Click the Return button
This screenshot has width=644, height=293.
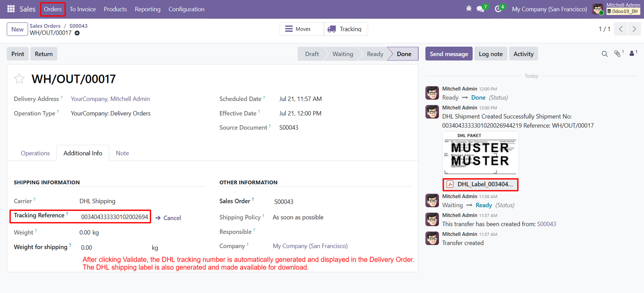click(x=44, y=54)
